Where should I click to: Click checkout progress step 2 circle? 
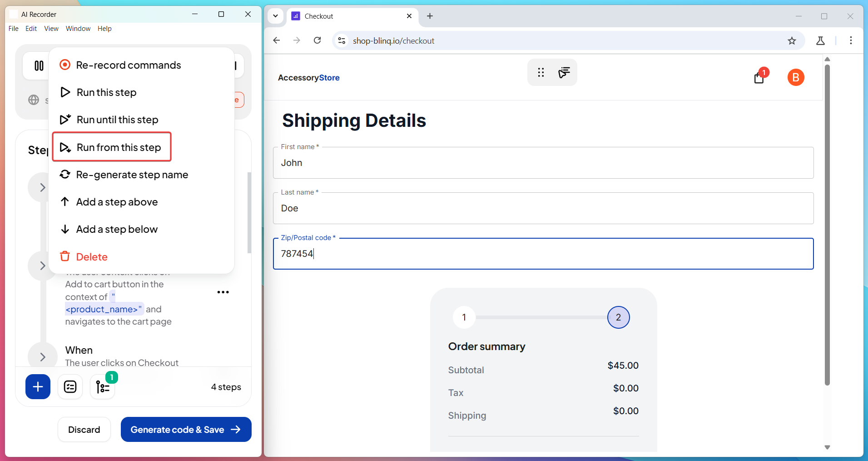click(618, 317)
